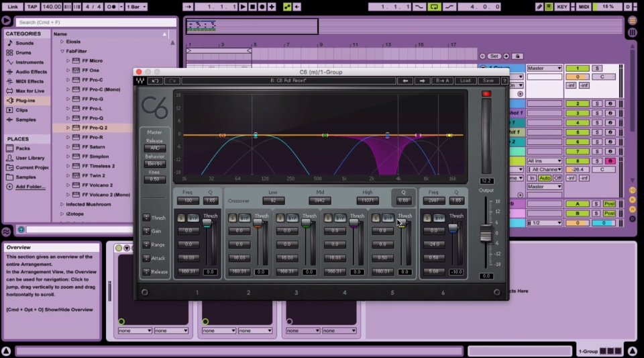Image resolution: width=644 pixels, height=358 pixels.
Task: Toggle the Link button
Action: pos(13,7)
